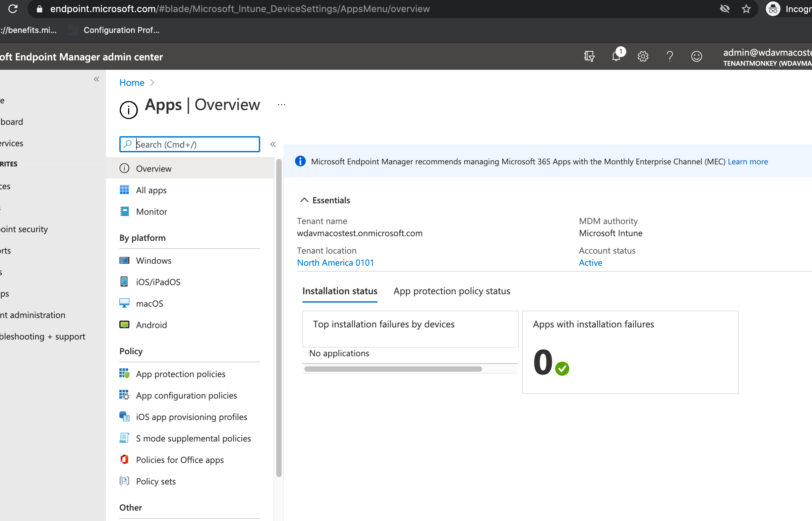Click the breadcrumb chevron after Home
Viewport: 812px width, 521px height.
click(x=152, y=83)
